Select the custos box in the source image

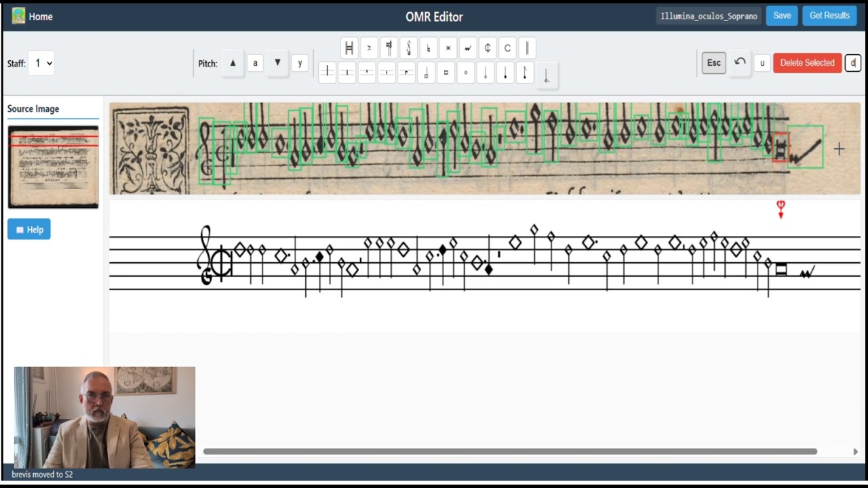tap(806, 146)
